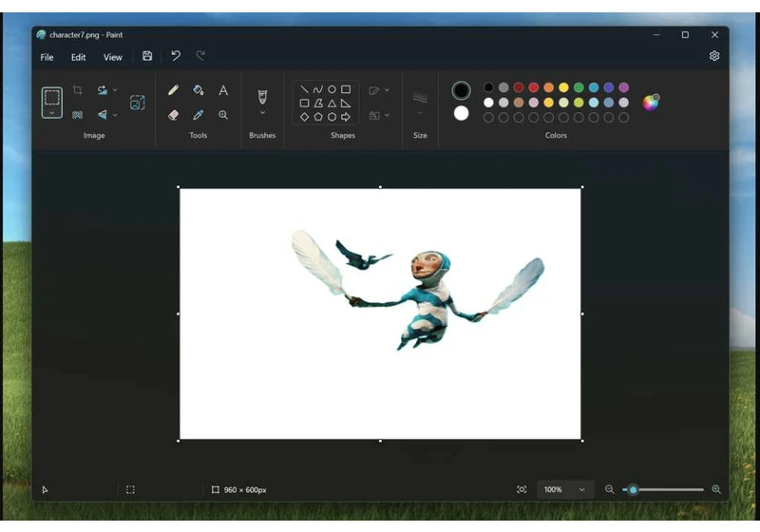Image resolution: width=760 pixels, height=532 pixels.
Task: Select the Text tool
Action: [223, 89]
